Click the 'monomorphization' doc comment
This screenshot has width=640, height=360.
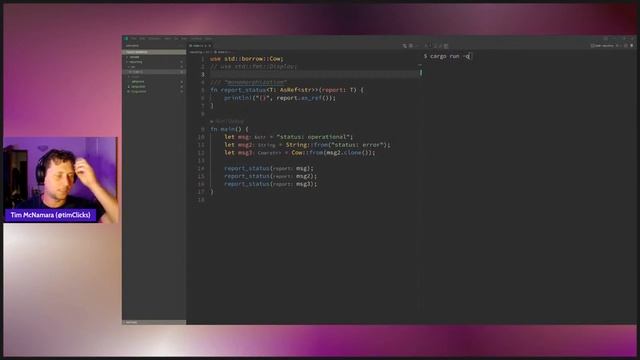click(249, 82)
